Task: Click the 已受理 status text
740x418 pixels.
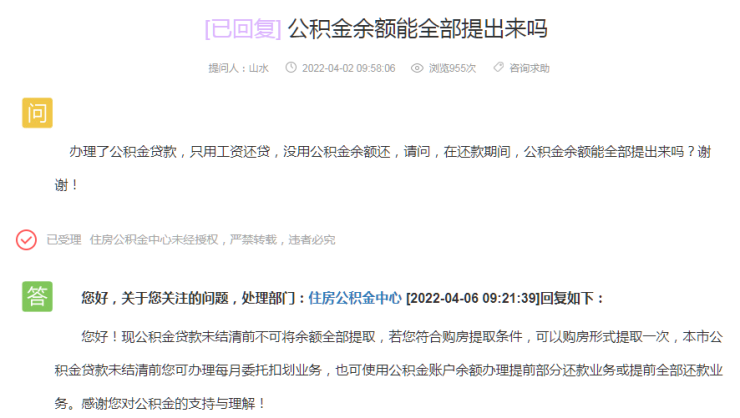Action: (64, 240)
